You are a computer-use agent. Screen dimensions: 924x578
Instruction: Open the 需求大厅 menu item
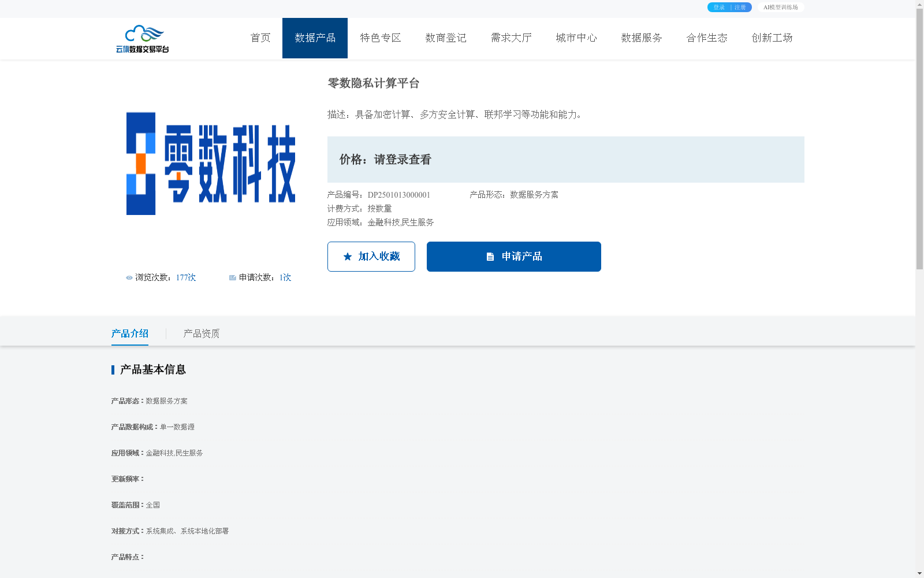[511, 38]
